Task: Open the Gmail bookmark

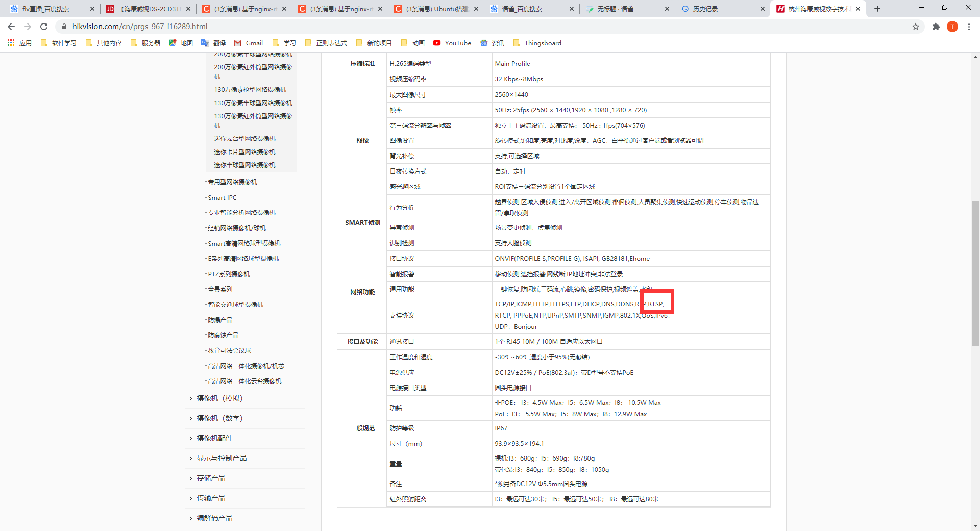Action: [249, 43]
